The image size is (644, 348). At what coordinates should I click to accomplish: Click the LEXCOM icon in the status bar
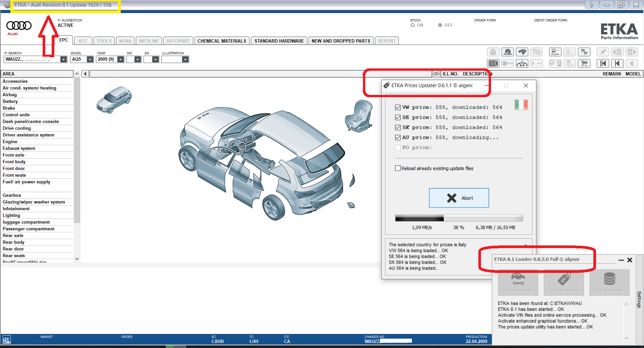coord(6,340)
